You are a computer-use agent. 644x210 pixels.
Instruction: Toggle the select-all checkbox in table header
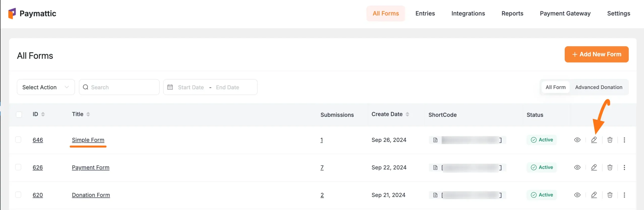[x=19, y=114]
